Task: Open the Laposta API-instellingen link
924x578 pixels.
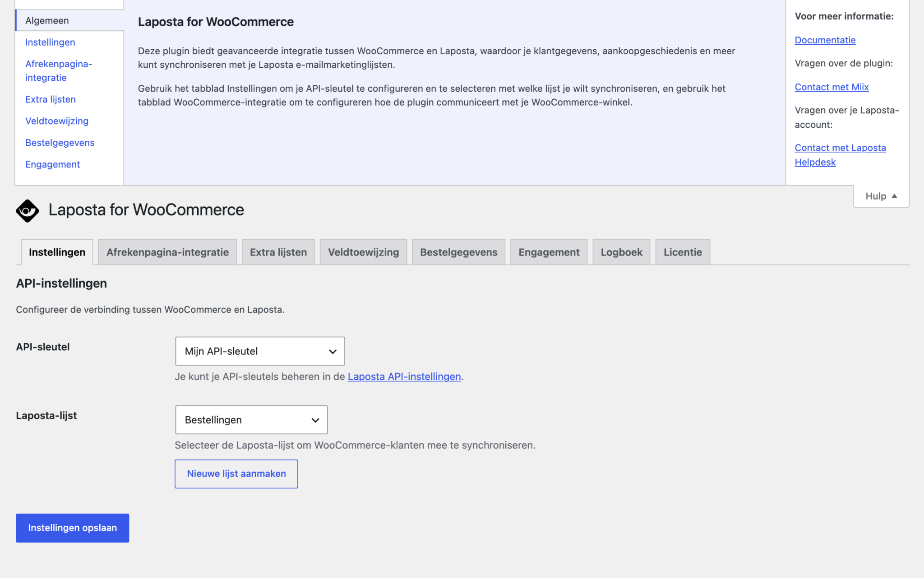Action: coord(404,377)
